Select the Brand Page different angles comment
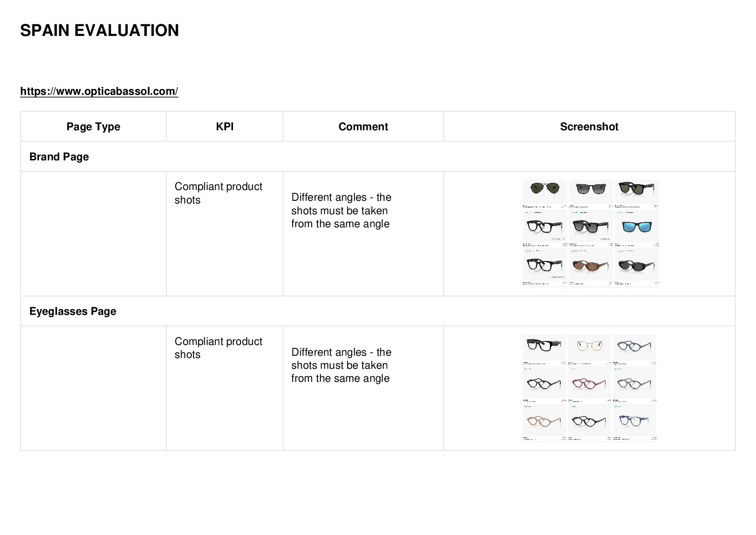The width and height of the screenshot is (756, 535). (341, 211)
